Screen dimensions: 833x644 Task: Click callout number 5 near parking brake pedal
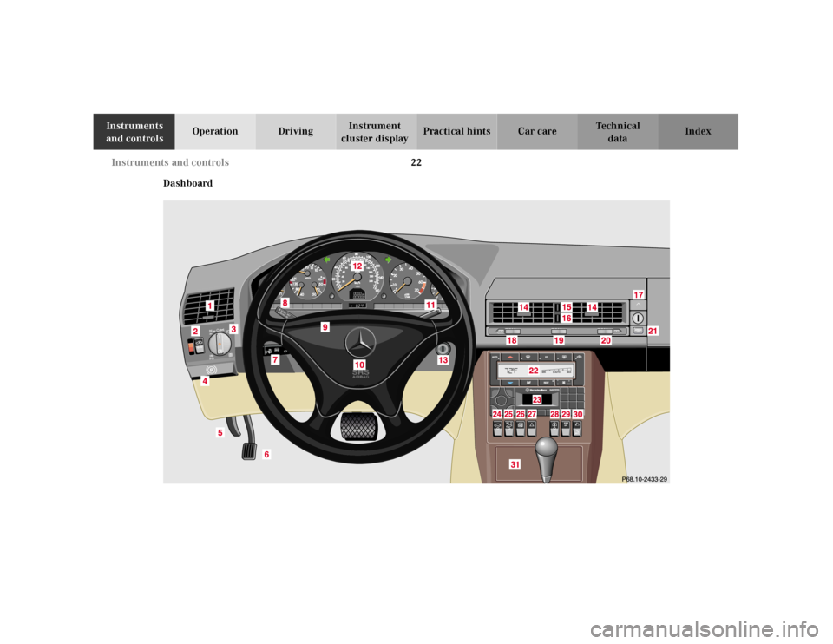220,432
